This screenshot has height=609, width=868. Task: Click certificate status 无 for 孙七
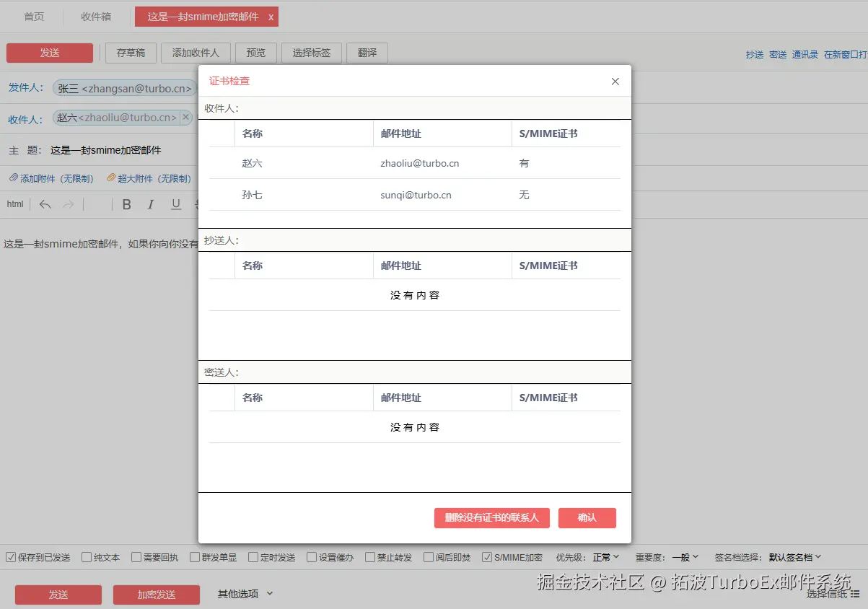(524, 195)
